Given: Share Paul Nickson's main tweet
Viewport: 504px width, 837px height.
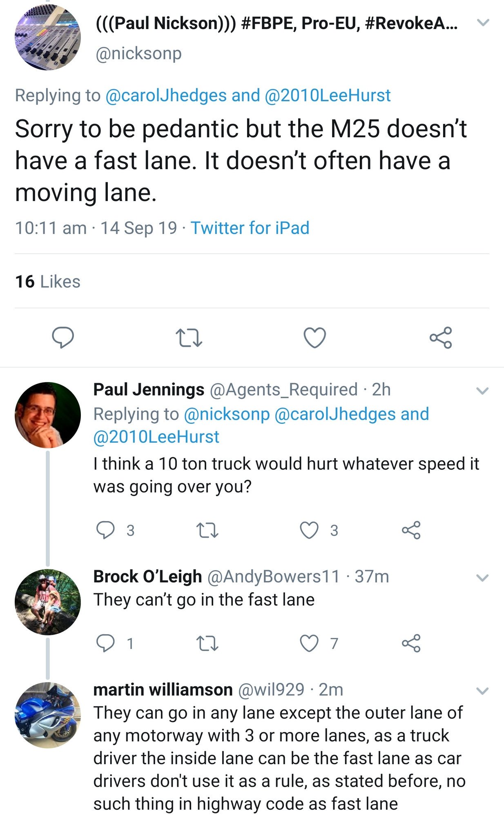Looking at the screenshot, I should pos(441,338).
